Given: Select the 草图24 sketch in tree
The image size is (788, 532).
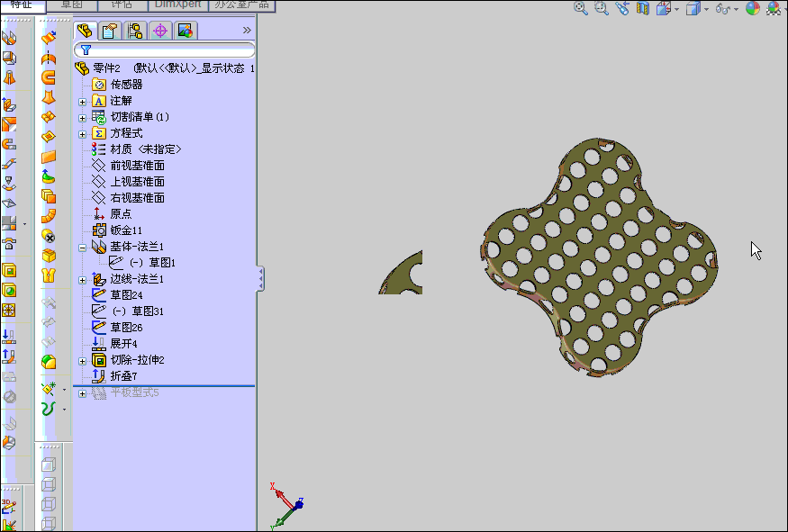Looking at the screenshot, I should point(126,295).
